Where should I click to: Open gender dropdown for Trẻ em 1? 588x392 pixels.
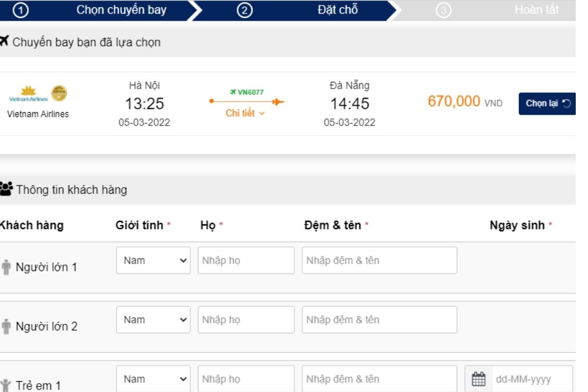pyautogui.click(x=153, y=379)
